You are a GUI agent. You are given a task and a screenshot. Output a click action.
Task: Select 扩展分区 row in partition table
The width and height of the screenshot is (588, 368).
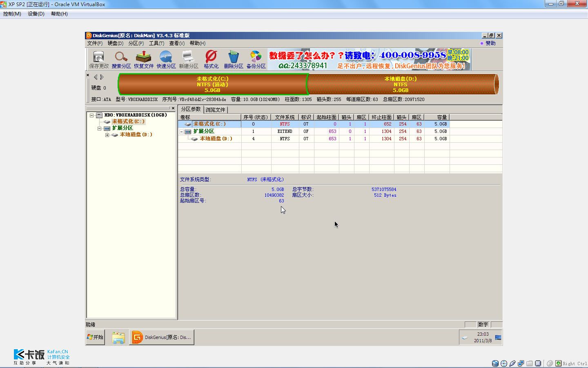pyautogui.click(x=314, y=131)
